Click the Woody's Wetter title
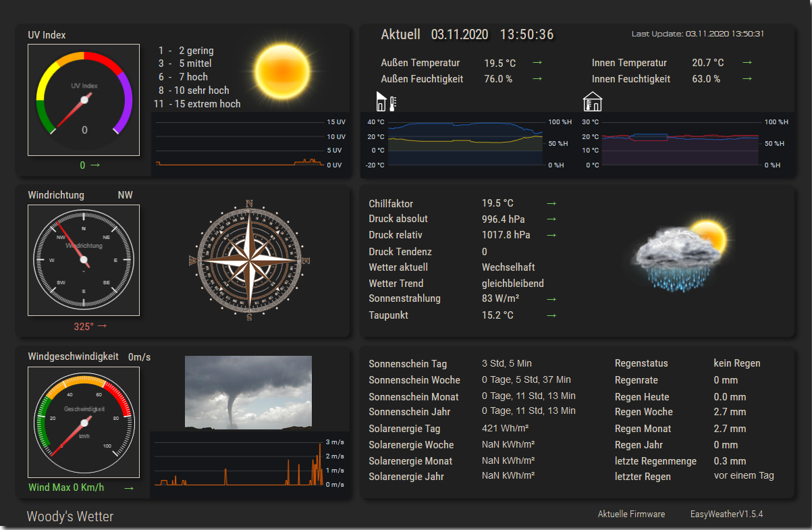The width and height of the screenshot is (812, 530). pyautogui.click(x=70, y=516)
